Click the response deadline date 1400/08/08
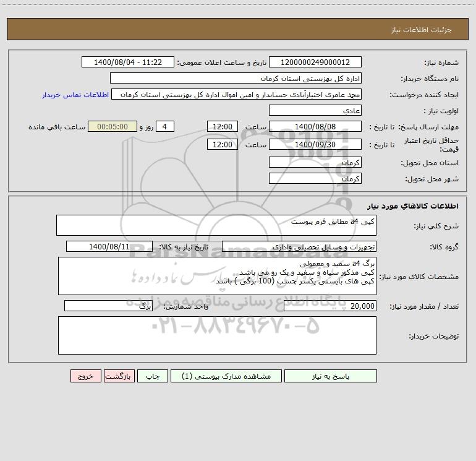 pos(315,126)
